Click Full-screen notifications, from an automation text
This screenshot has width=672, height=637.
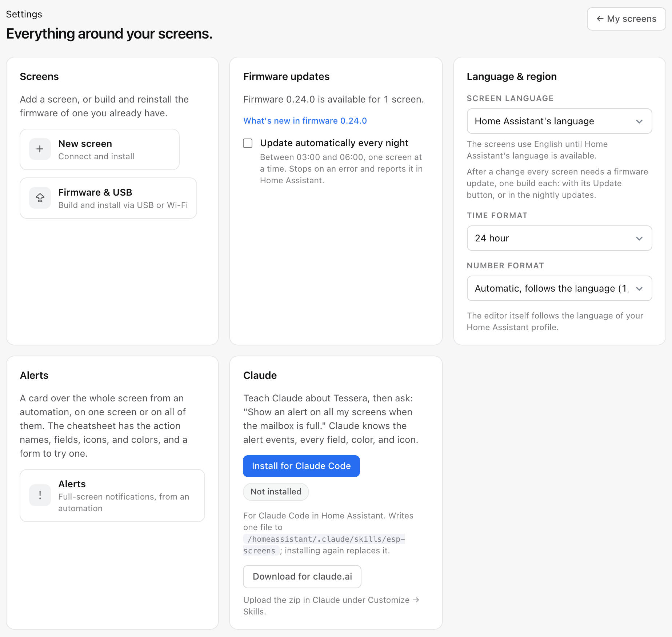point(124,502)
